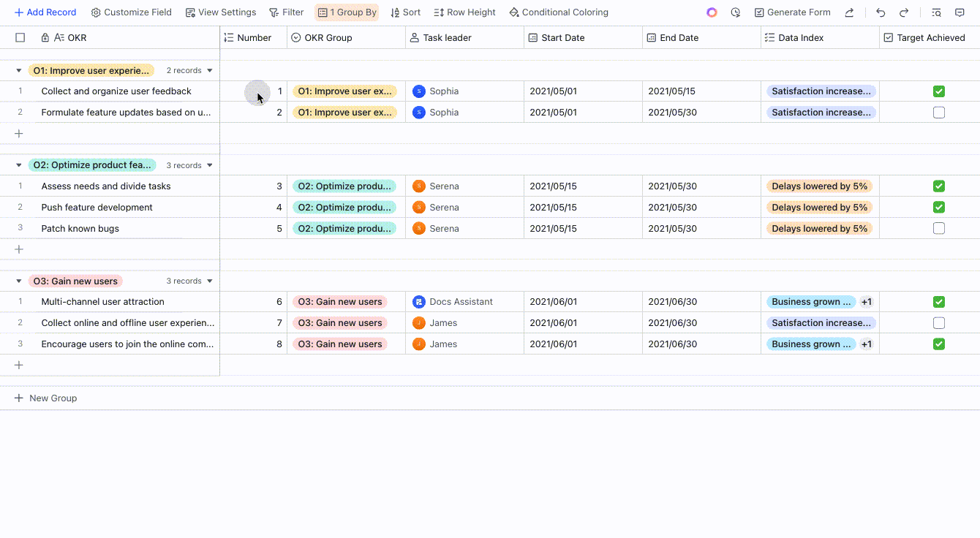Image resolution: width=980 pixels, height=538 pixels.
Task: Open the O2 group's 3 records dropdown arrow
Action: [x=210, y=165]
